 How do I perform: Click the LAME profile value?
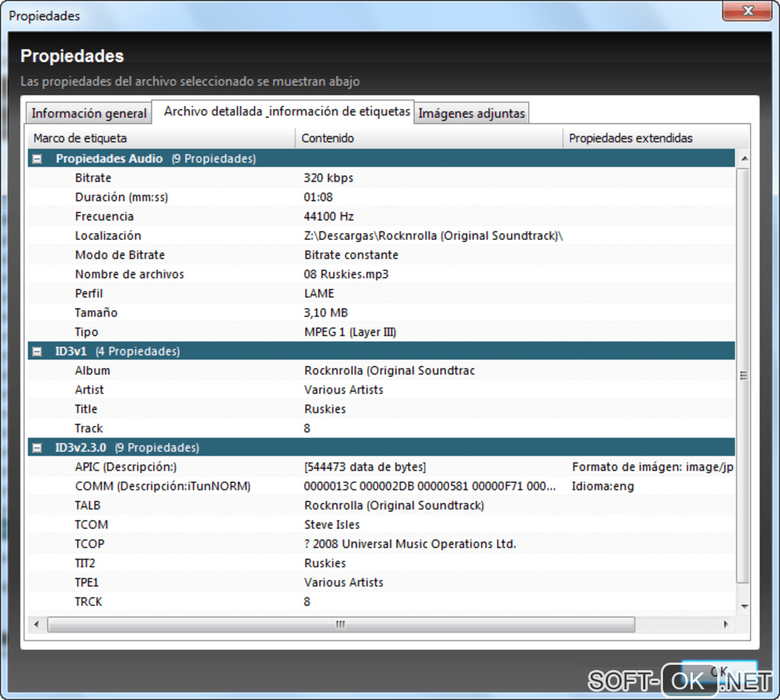pyautogui.click(x=319, y=293)
